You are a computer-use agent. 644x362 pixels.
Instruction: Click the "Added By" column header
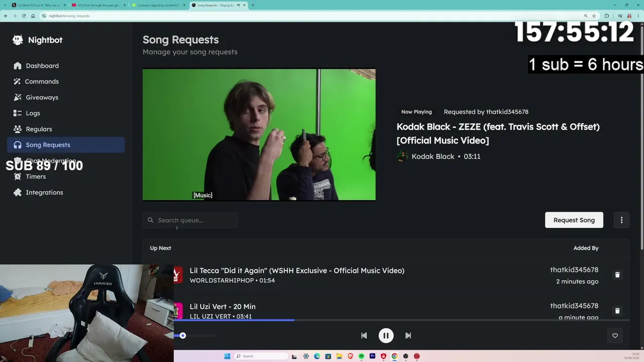click(x=586, y=248)
